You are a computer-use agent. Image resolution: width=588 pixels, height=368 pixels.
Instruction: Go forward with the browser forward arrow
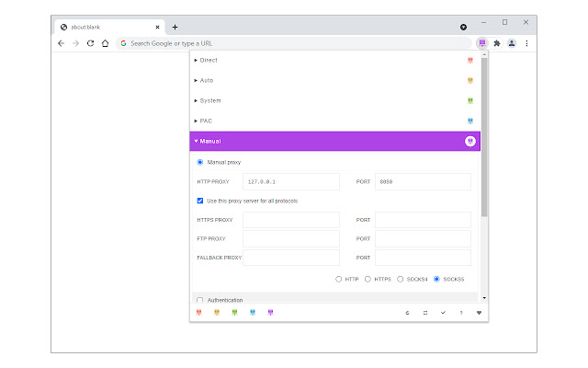(x=75, y=43)
